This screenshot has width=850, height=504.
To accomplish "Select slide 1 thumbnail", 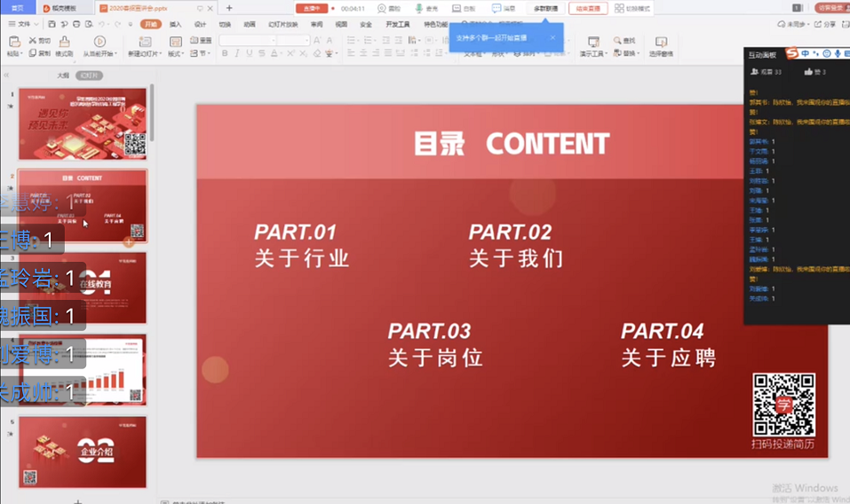I will pyautogui.click(x=83, y=123).
